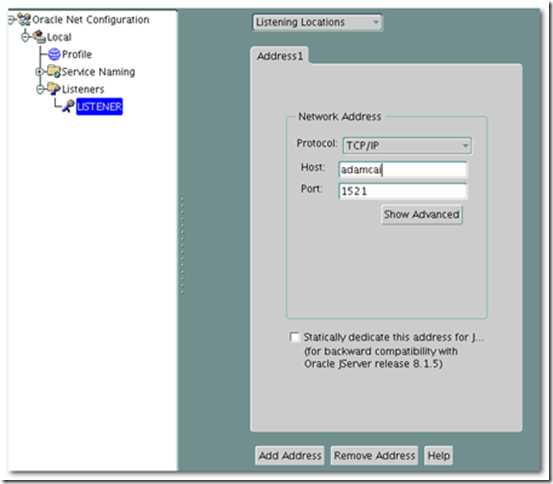
Task: Open the Protocol TCP/IP dropdown
Action: pyautogui.click(x=407, y=145)
